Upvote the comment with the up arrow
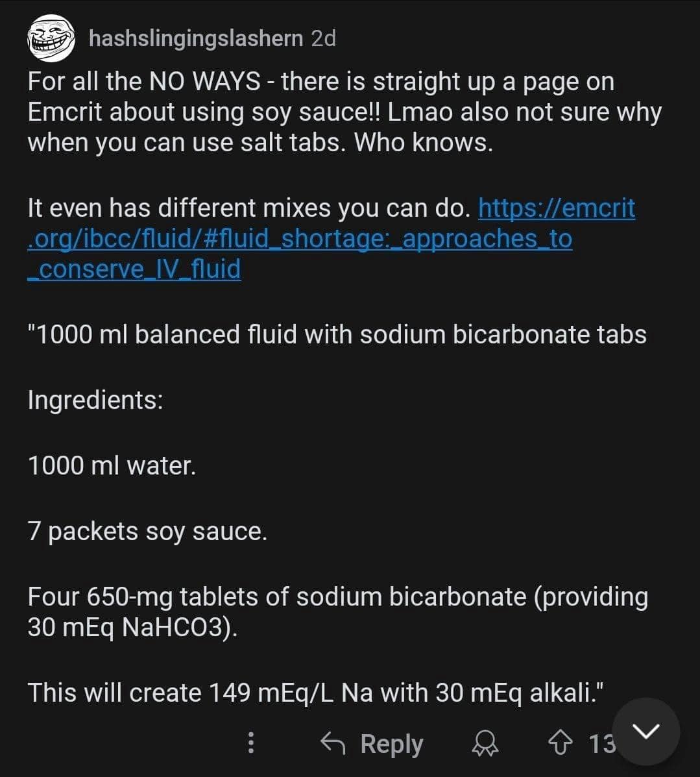 (559, 743)
